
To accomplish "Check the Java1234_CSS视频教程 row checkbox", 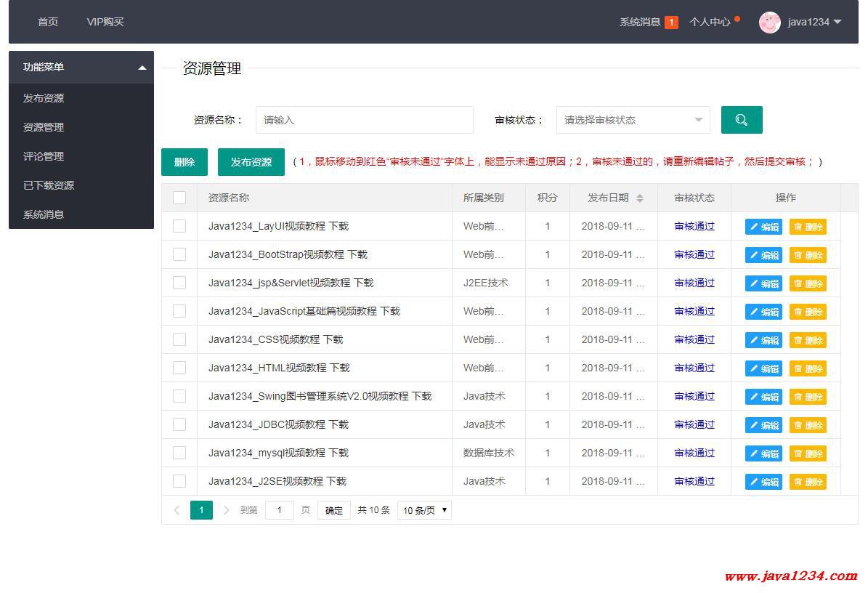I will [179, 339].
